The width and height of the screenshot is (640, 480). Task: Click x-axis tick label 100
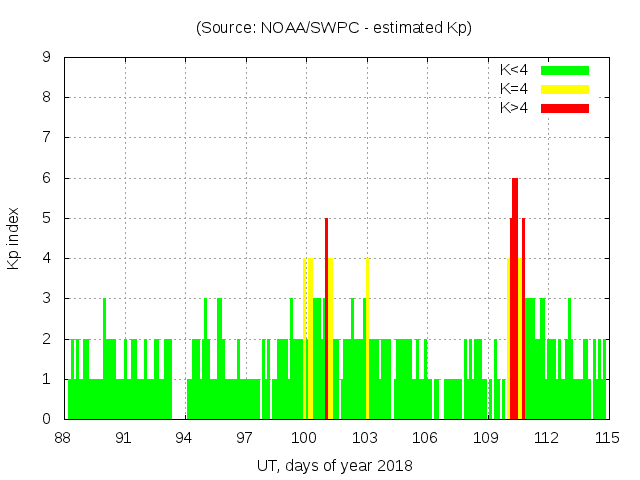click(304, 439)
